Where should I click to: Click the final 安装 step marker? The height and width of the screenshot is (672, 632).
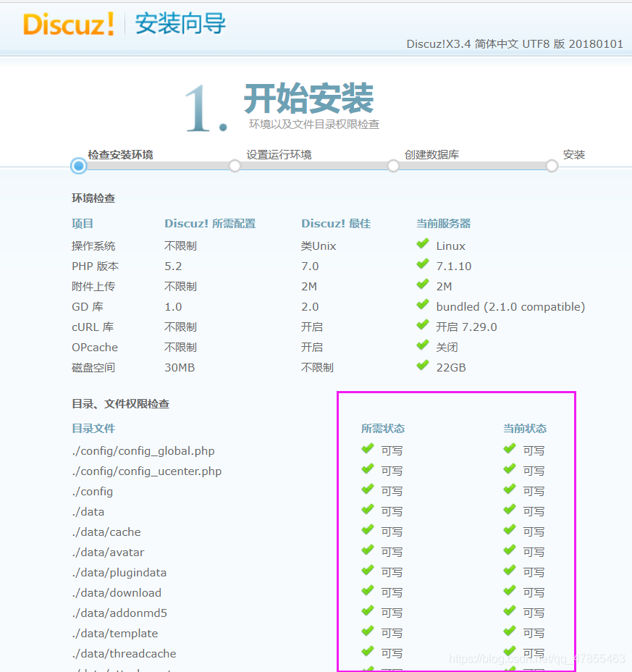pyautogui.click(x=552, y=166)
